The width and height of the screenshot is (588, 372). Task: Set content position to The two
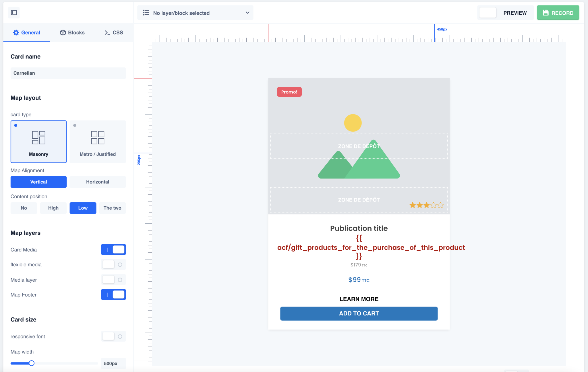[x=113, y=208]
